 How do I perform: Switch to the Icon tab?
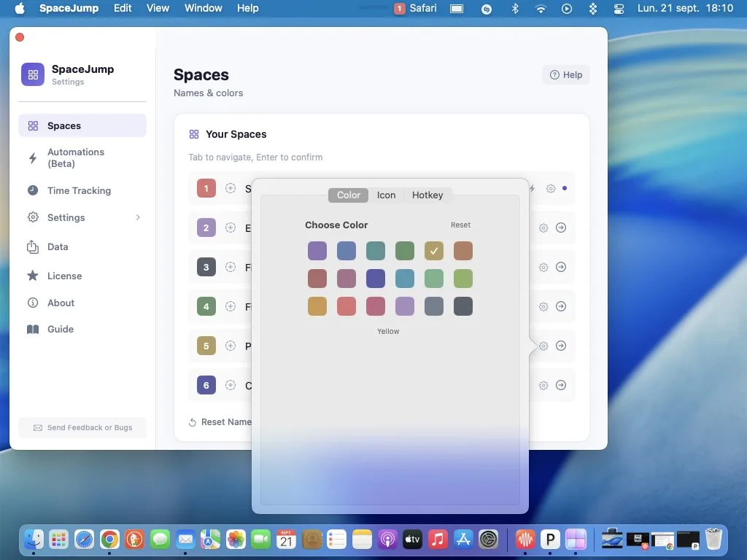pyautogui.click(x=386, y=195)
